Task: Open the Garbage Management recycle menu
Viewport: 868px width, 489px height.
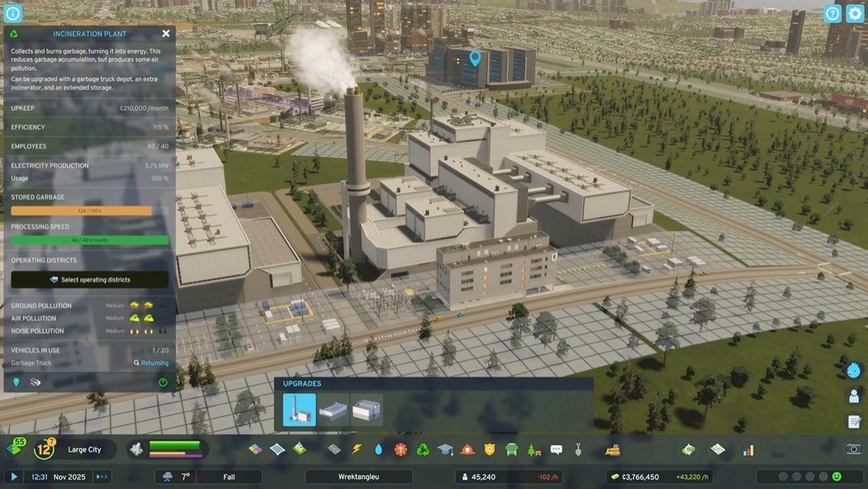Action: click(423, 449)
